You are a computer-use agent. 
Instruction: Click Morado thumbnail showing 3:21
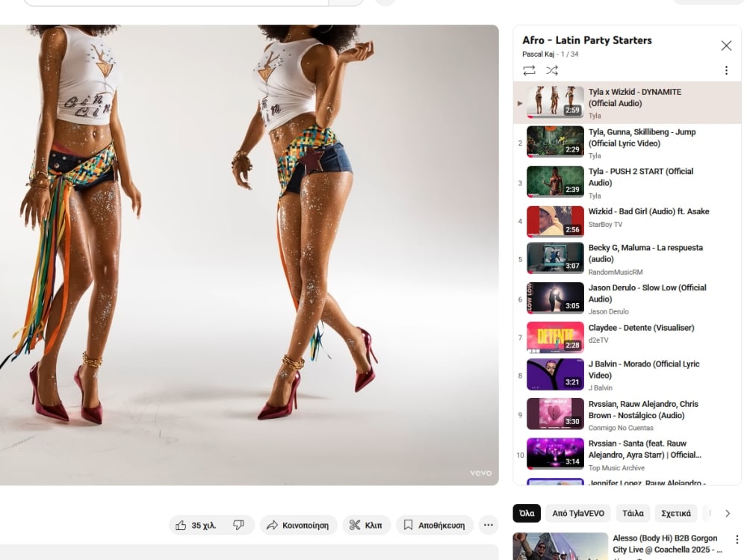tap(555, 374)
